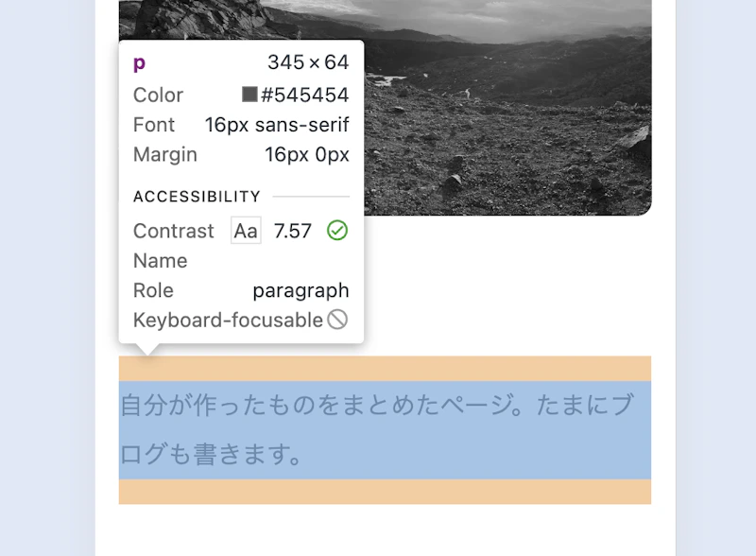This screenshot has width=756, height=556.
Task: Click the green contrast pass checkmark icon
Action: coord(337,231)
